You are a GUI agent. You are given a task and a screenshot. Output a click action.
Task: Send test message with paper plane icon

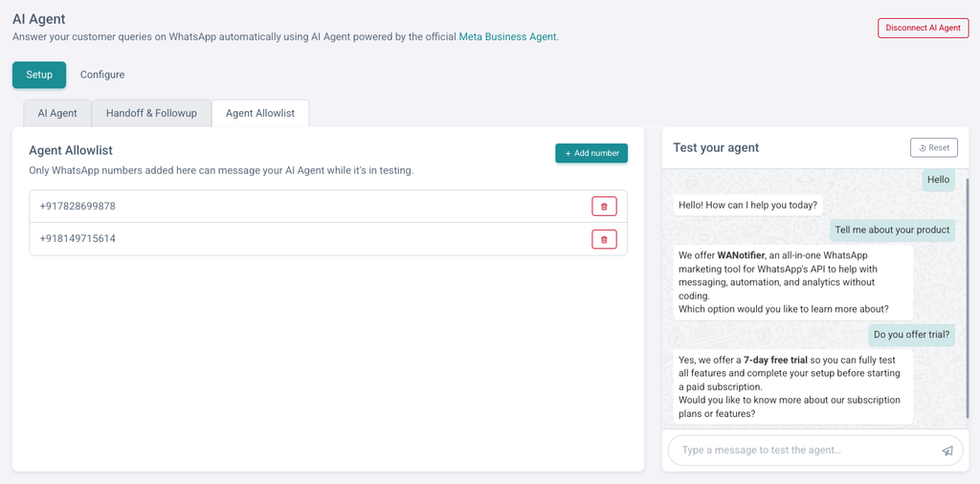click(x=947, y=451)
